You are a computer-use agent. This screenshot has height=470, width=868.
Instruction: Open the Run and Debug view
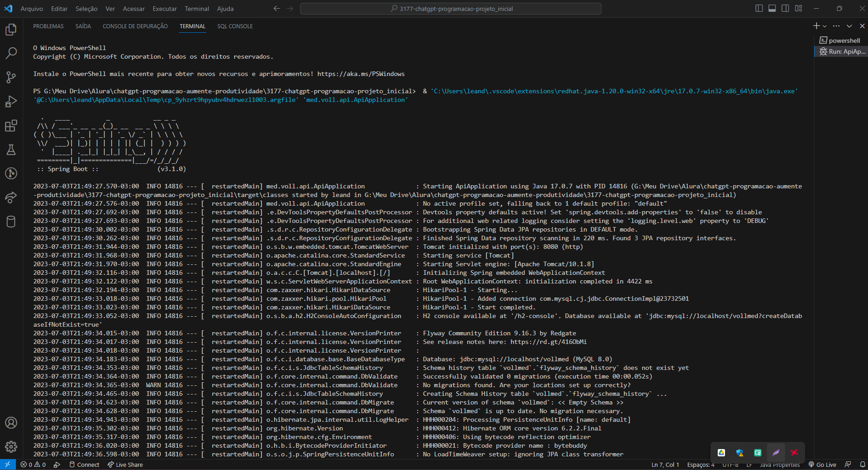pos(11,101)
